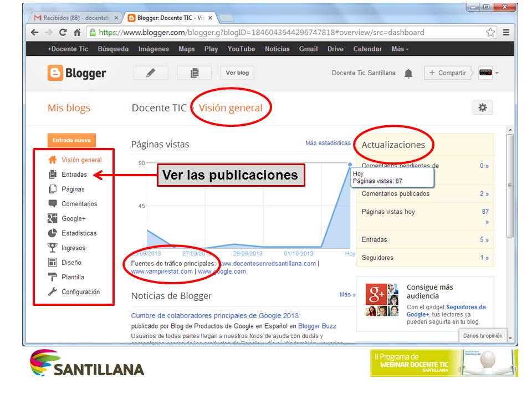Open Noticias in the Google bar
The image size is (532, 399).
277,49
